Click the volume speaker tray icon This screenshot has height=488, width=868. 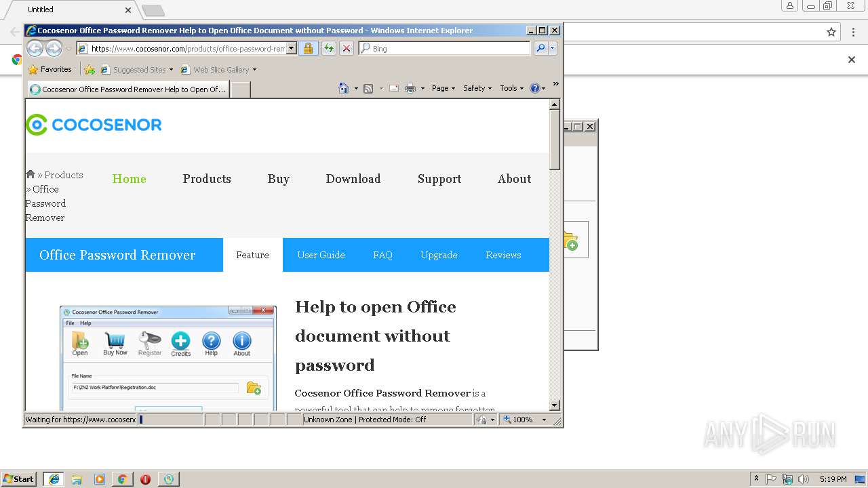tap(804, 479)
